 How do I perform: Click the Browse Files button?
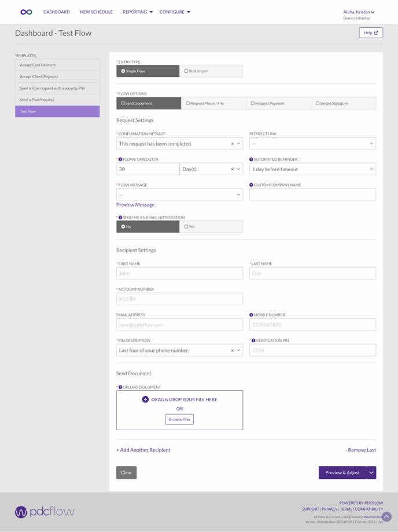179,419
